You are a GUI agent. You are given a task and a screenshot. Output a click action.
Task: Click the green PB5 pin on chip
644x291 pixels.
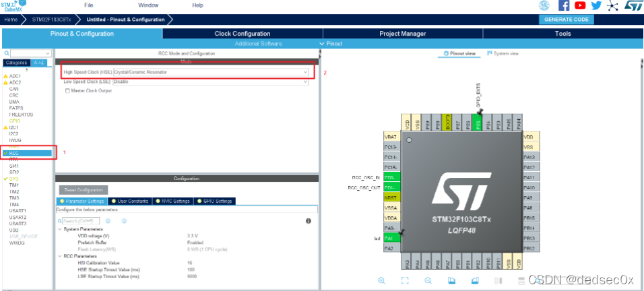pos(477,123)
